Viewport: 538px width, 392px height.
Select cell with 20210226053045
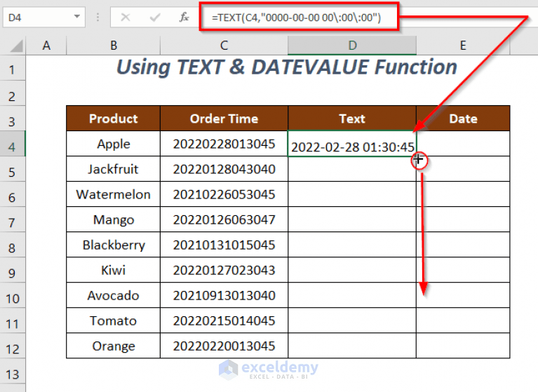coord(224,194)
